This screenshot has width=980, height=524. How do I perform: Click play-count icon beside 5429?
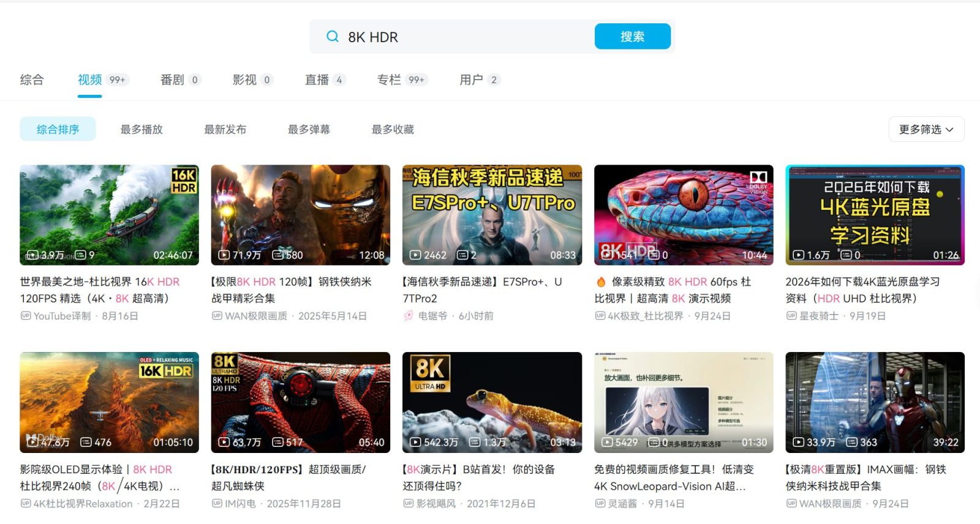(608, 442)
